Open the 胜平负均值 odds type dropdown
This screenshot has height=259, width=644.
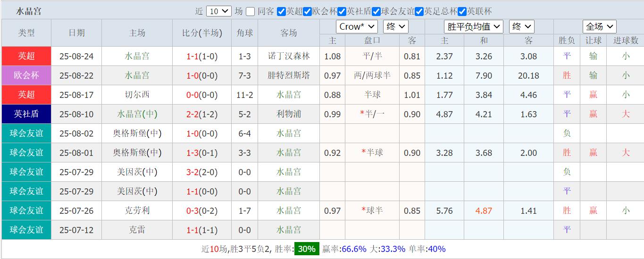pos(473,26)
